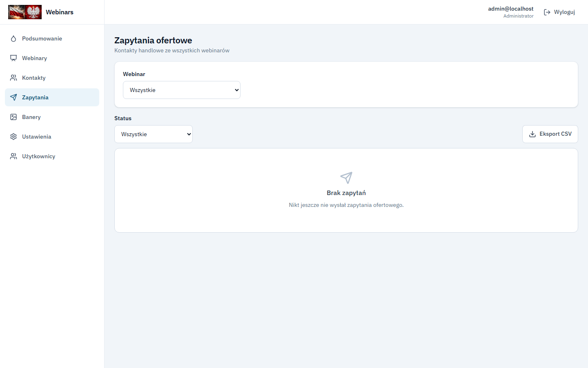Open the Status filter dropdown
Screen dimensions: 588x368
pos(154,134)
